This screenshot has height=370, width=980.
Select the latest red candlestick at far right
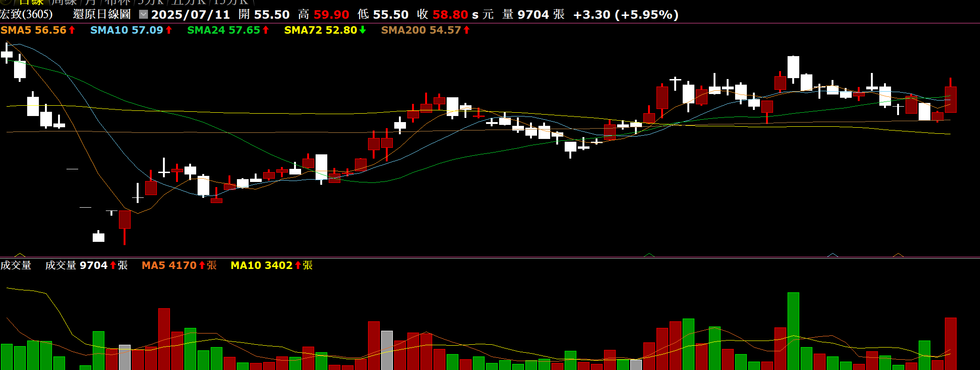951,99
